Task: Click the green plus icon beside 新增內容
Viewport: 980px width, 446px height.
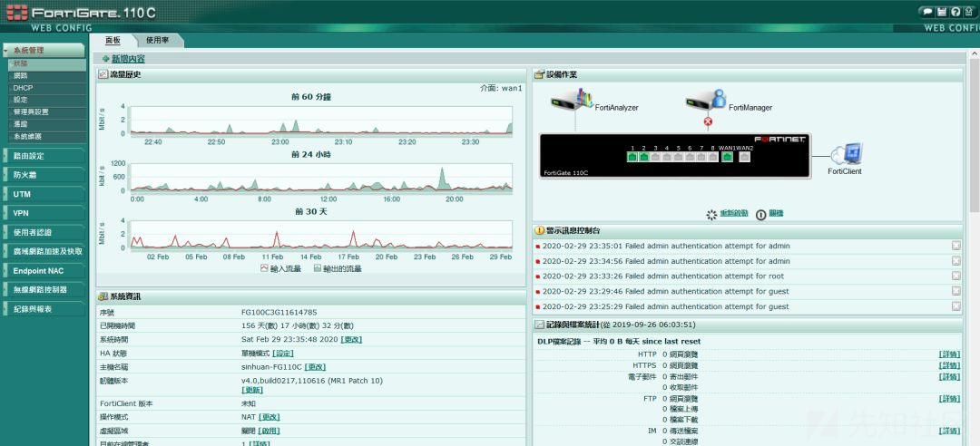Action: point(105,59)
